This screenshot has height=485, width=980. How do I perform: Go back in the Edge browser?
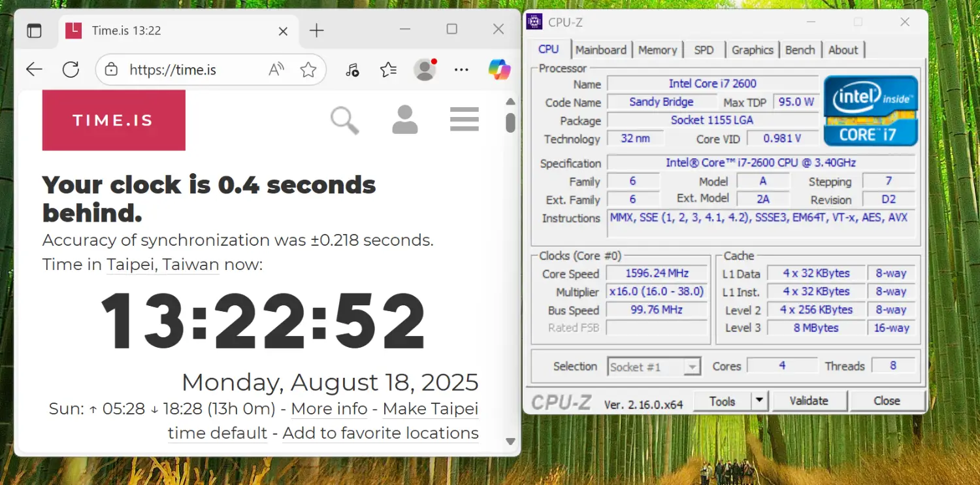click(34, 70)
